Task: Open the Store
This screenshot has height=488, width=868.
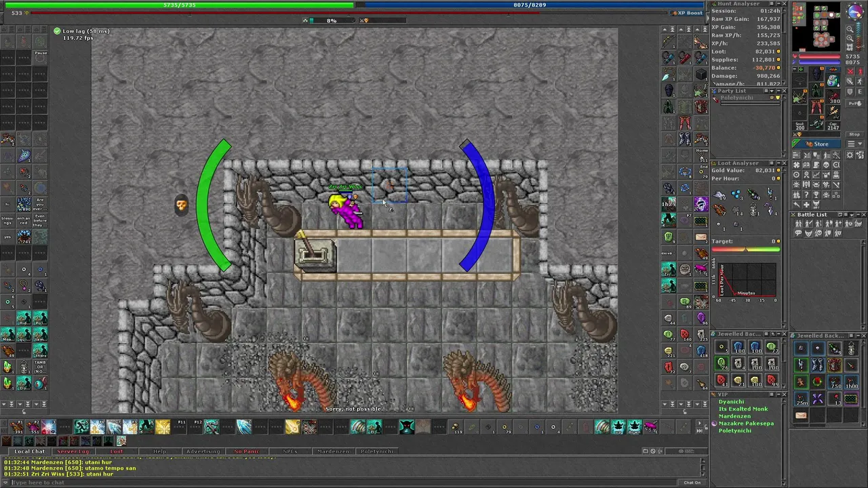Action: (x=816, y=144)
